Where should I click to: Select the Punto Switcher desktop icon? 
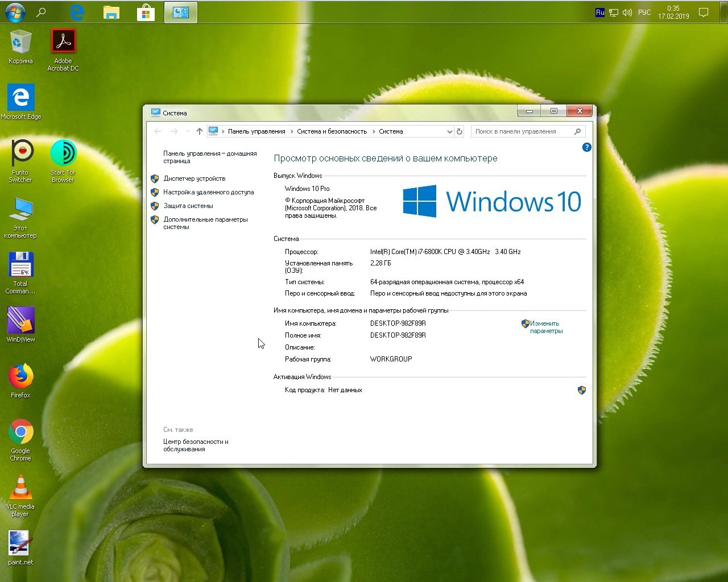pos(20,161)
